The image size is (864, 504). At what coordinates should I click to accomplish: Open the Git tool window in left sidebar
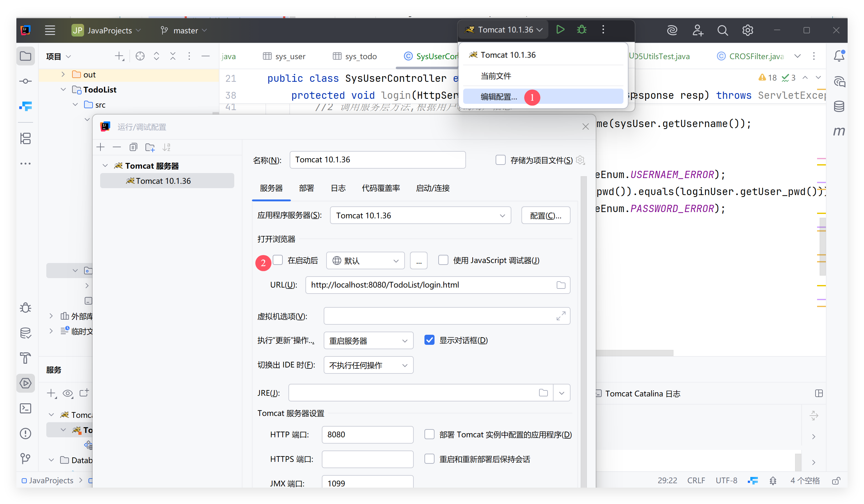coord(26,458)
